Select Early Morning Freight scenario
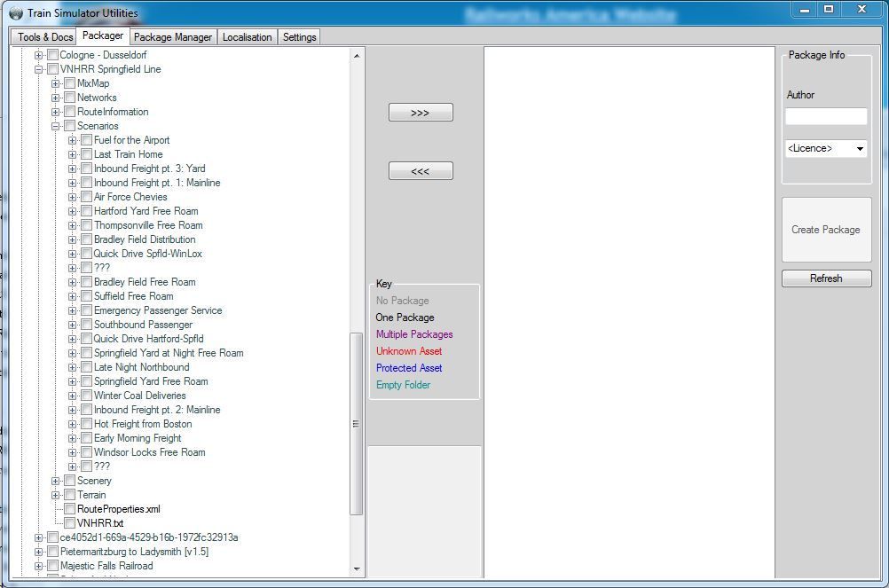Viewport: 889px width, 588px height. coord(138,438)
